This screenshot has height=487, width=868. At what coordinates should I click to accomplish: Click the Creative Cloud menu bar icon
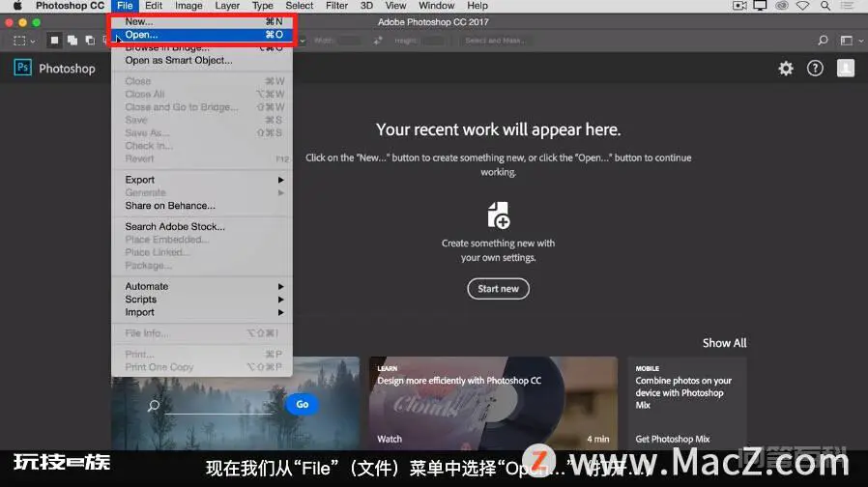click(x=782, y=6)
